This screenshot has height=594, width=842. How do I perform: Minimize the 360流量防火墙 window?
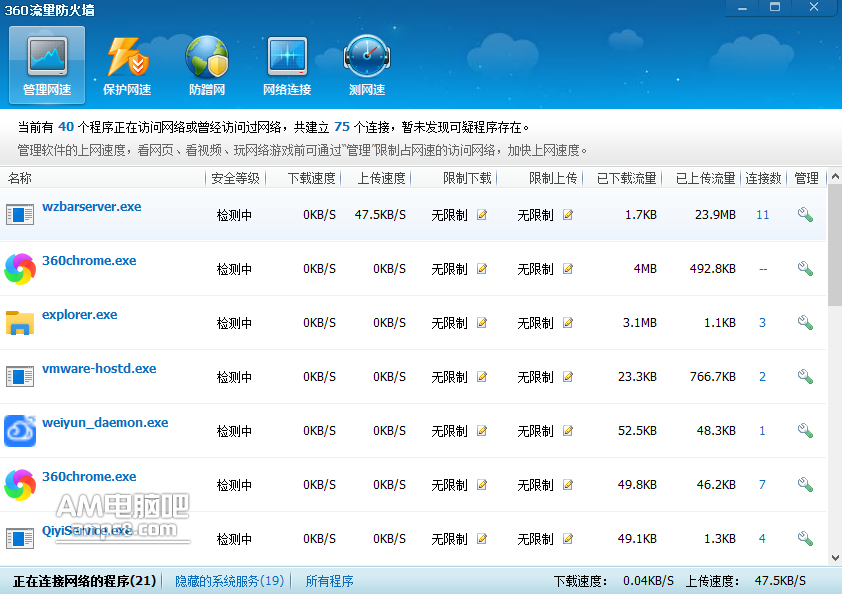click(742, 8)
